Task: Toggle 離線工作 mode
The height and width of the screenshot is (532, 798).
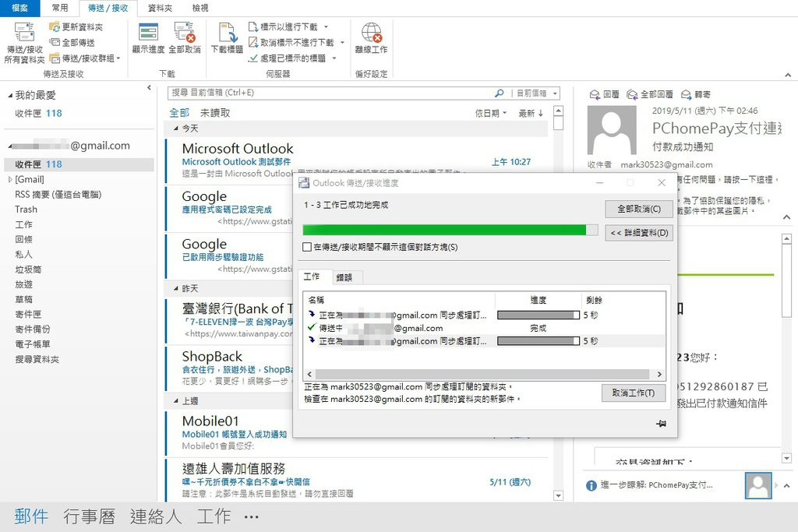Action: click(x=371, y=37)
